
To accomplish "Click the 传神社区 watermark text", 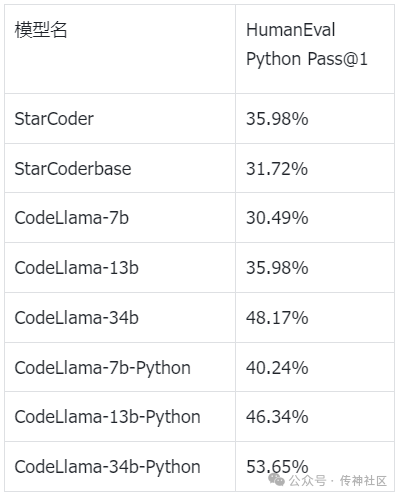I will click(363, 481).
